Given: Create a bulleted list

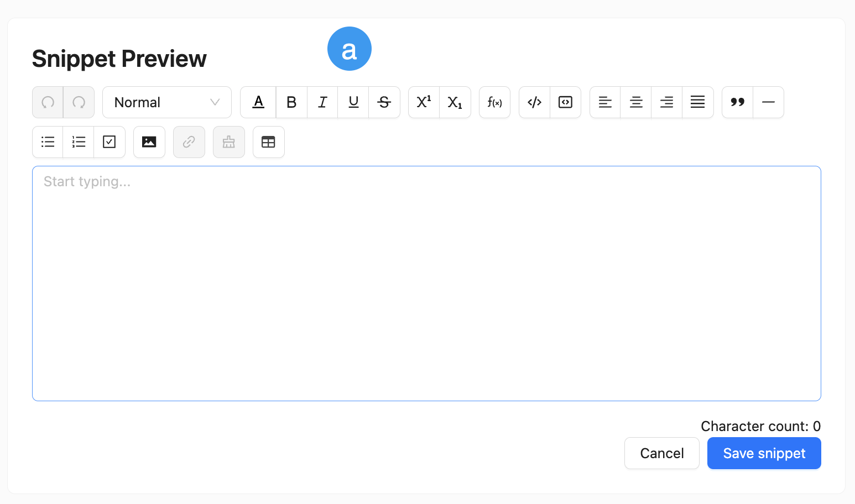Looking at the screenshot, I should coord(48,142).
